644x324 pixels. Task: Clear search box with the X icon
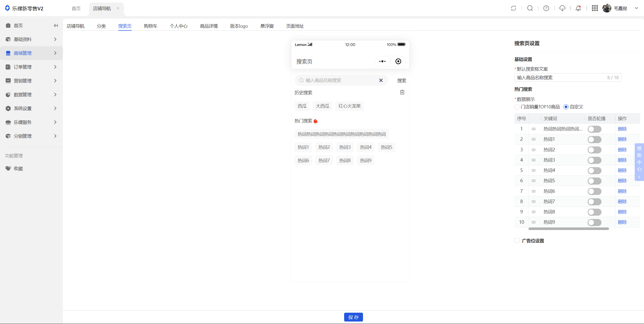point(381,80)
